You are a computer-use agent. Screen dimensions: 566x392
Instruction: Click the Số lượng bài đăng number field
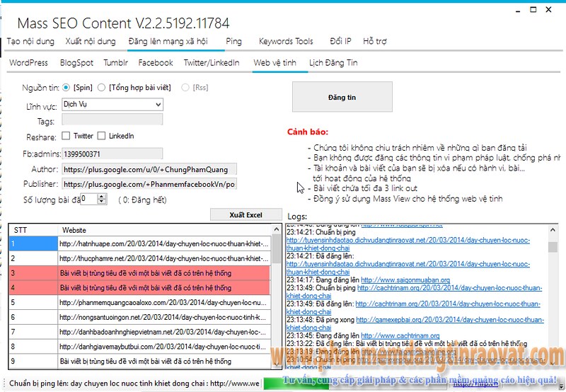click(89, 199)
